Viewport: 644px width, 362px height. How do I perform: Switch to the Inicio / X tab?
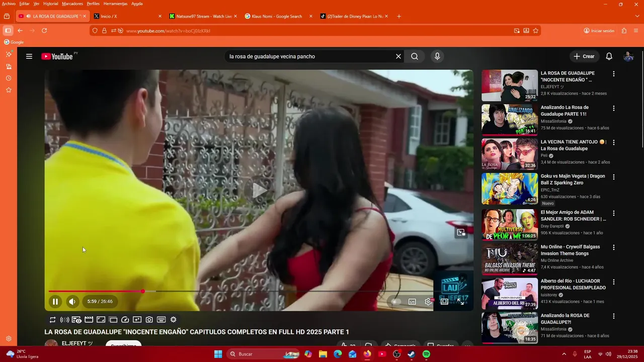128,16
